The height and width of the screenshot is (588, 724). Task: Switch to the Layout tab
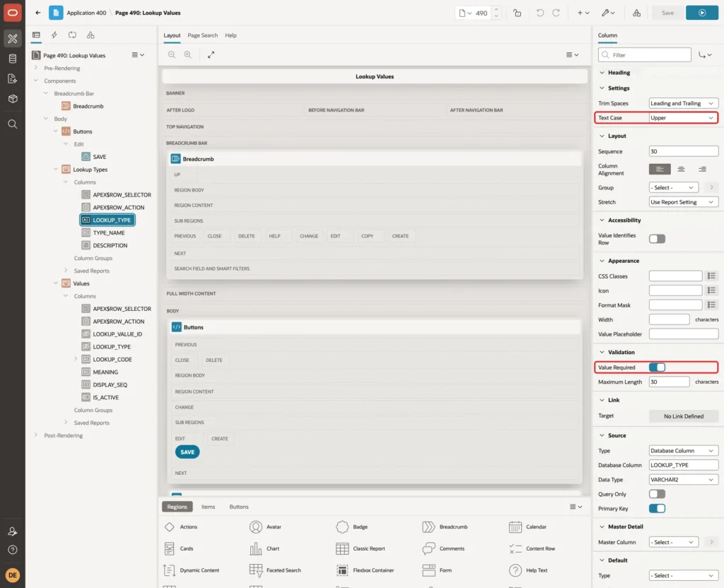coord(172,35)
